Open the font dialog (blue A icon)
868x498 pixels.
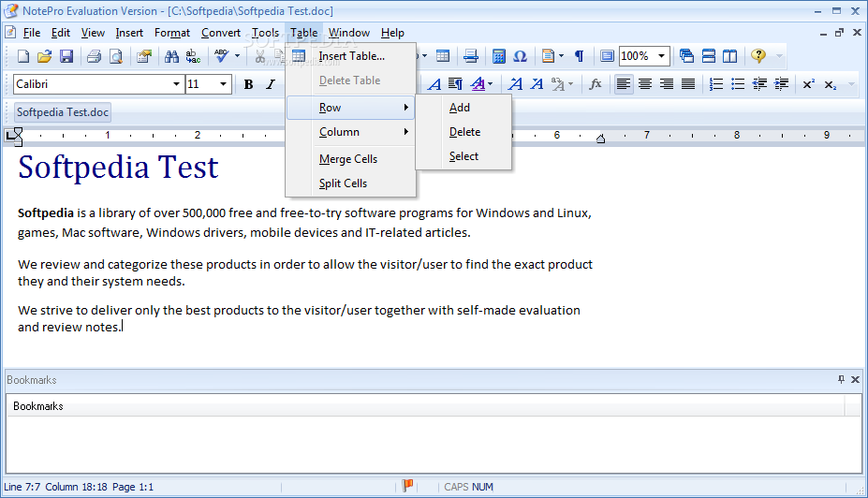[434, 84]
